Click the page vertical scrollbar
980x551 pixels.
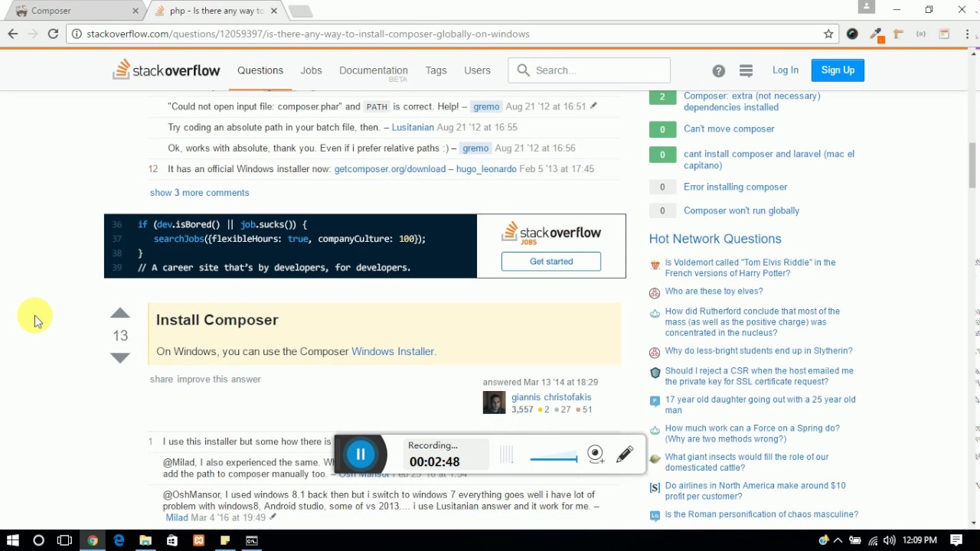tap(973, 165)
